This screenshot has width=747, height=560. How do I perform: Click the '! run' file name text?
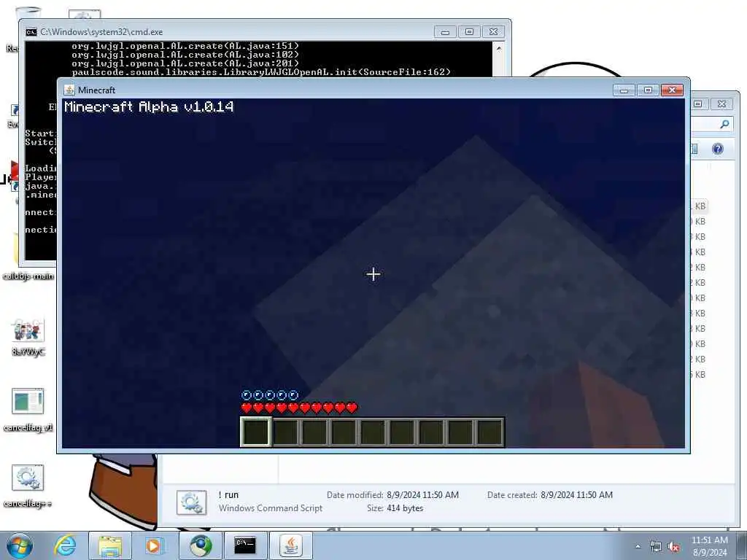228,495
